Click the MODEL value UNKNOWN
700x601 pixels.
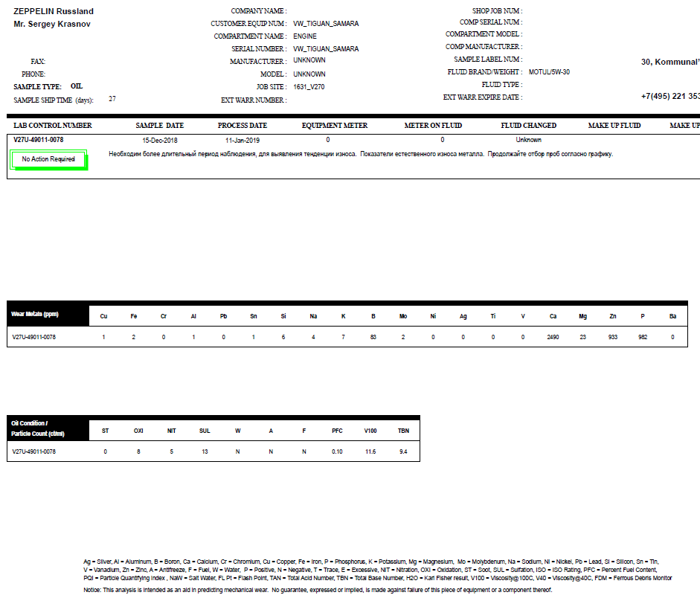pyautogui.click(x=309, y=74)
